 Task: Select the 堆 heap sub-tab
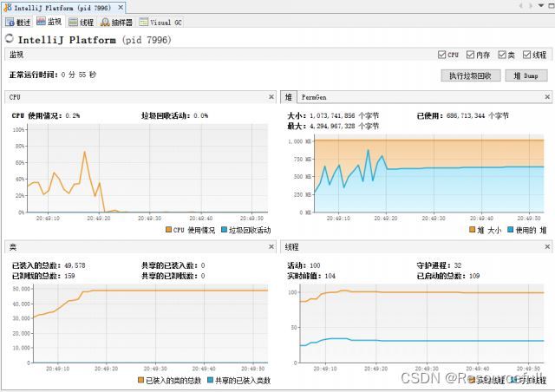coord(289,97)
